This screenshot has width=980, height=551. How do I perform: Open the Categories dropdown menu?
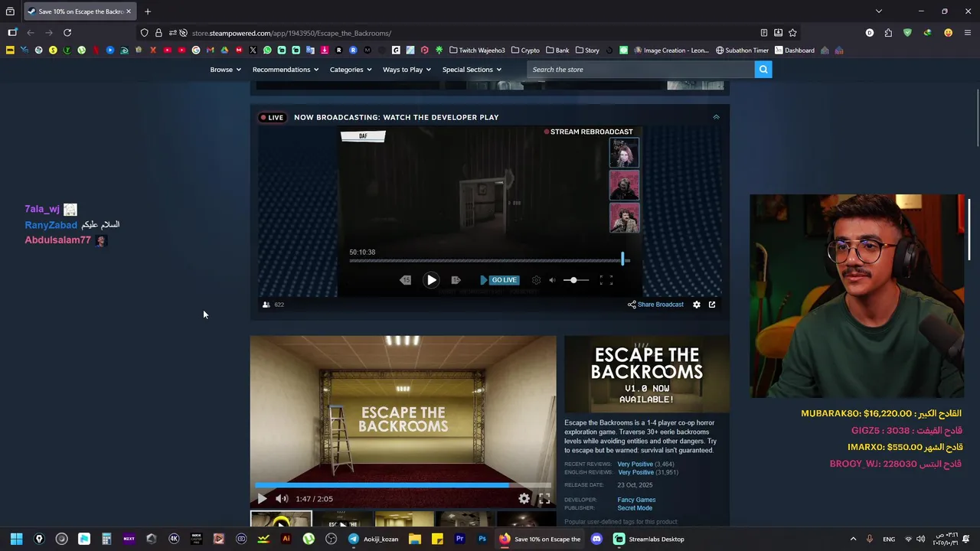coord(351,70)
